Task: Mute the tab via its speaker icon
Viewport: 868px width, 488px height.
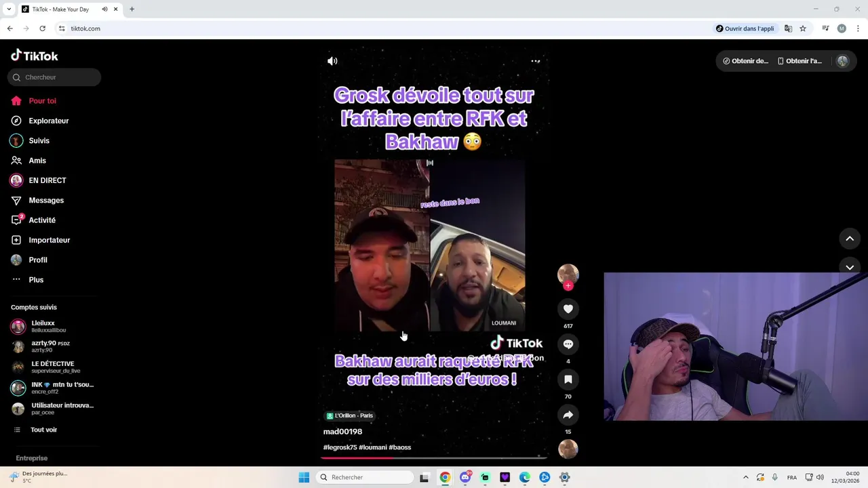Action: [x=105, y=9]
